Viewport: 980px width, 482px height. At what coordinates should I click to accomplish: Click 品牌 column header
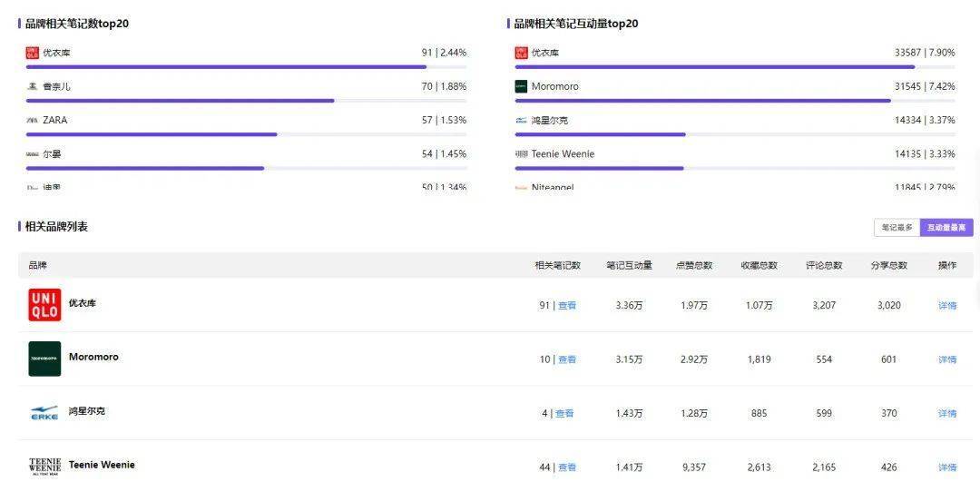[37, 265]
